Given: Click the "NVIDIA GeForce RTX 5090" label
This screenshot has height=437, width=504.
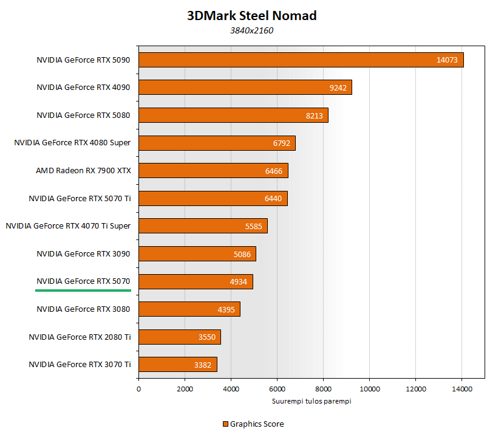Looking at the screenshot, I should click(83, 60).
